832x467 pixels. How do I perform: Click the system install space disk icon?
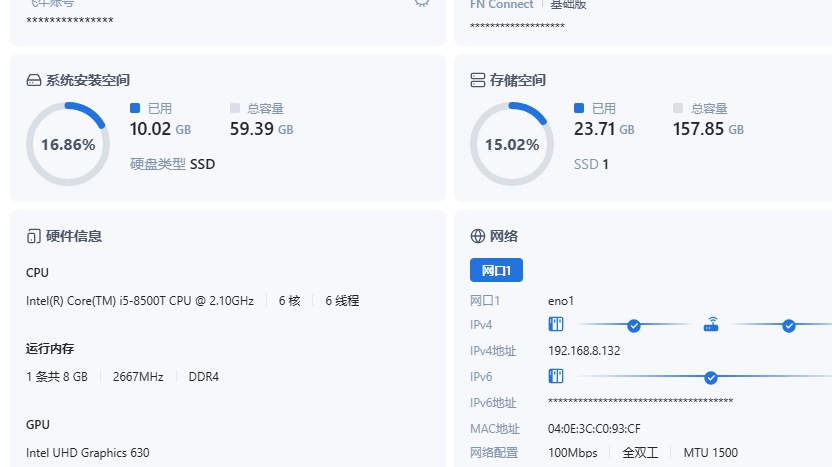point(33,80)
